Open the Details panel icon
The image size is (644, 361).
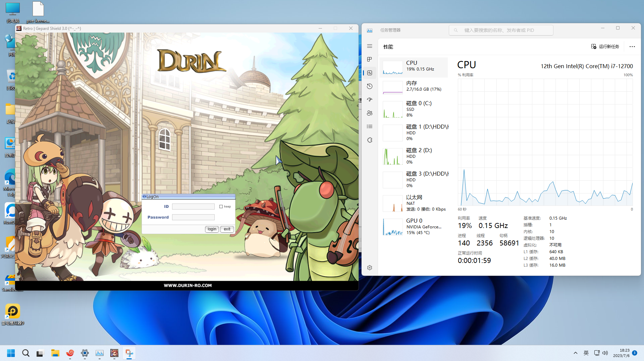369,127
